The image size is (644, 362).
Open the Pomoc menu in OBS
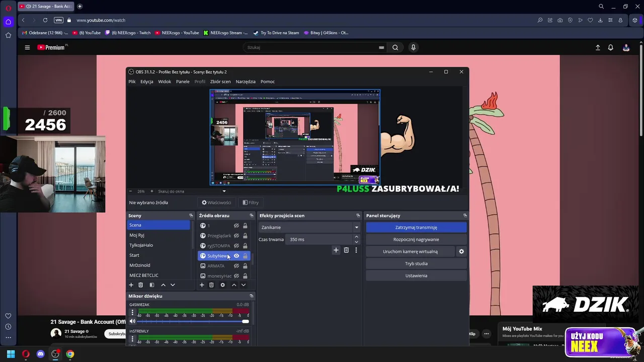pyautogui.click(x=268, y=81)
